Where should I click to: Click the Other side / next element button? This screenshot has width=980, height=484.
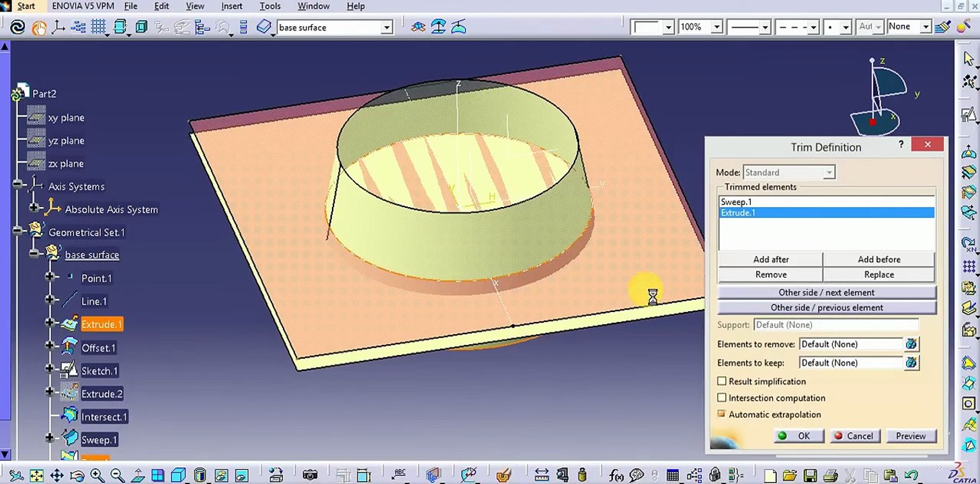(x=826, y=292)
